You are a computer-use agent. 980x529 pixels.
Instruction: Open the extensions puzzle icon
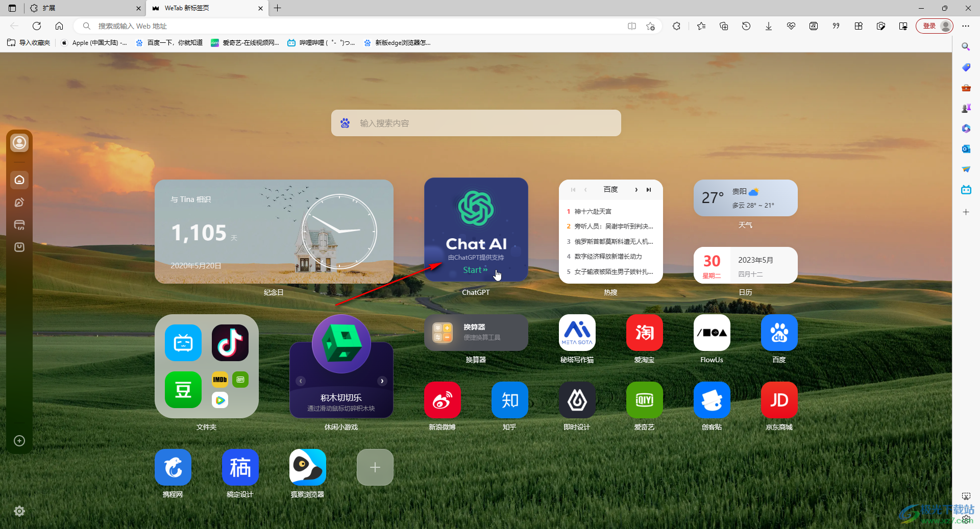point(677,26)
